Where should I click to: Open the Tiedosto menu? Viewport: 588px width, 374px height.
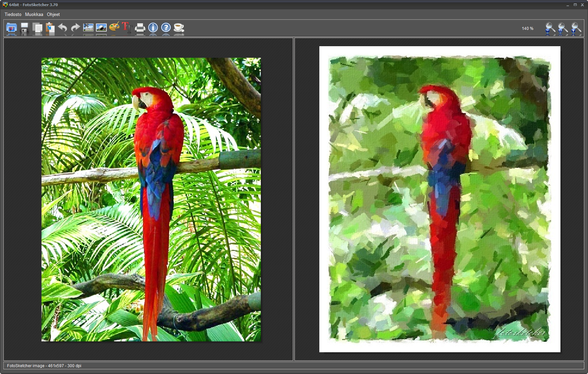pos(13,15)
